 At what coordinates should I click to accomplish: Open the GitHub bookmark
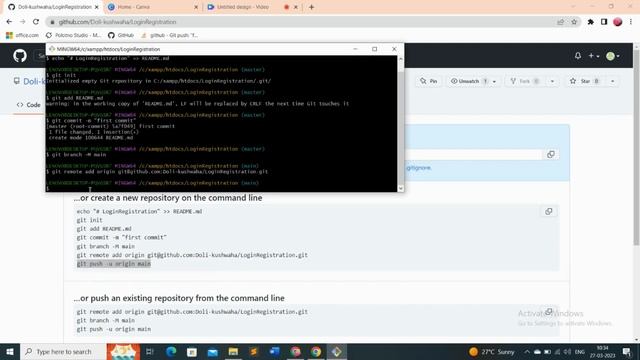tap(121, 36)
